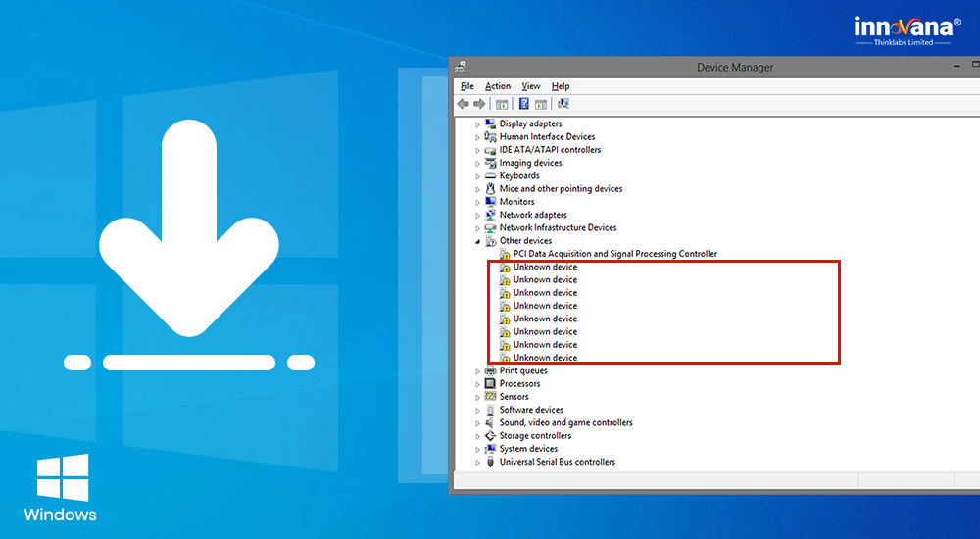This screenshot has height=539, width=980.
Task: Click the "Display adapters" label
Action: [x=530, y=123]
